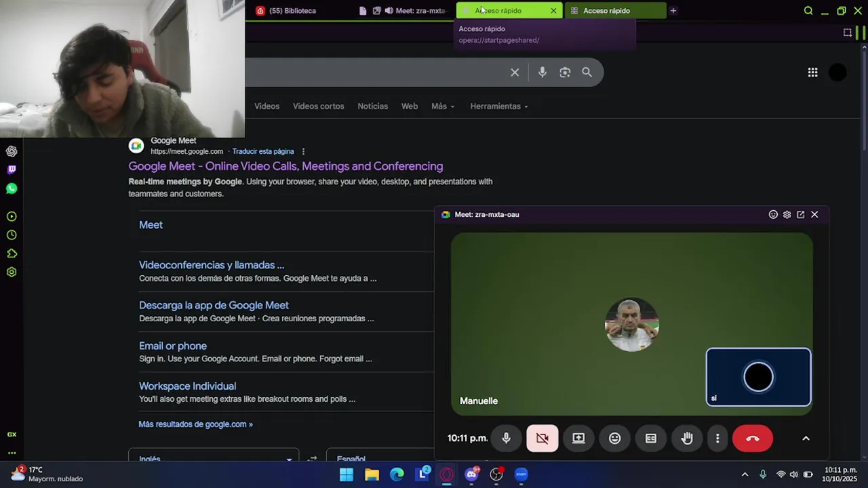The image size is (868, 488).
Task: Open Google account avatar
Action: (838, 72)
